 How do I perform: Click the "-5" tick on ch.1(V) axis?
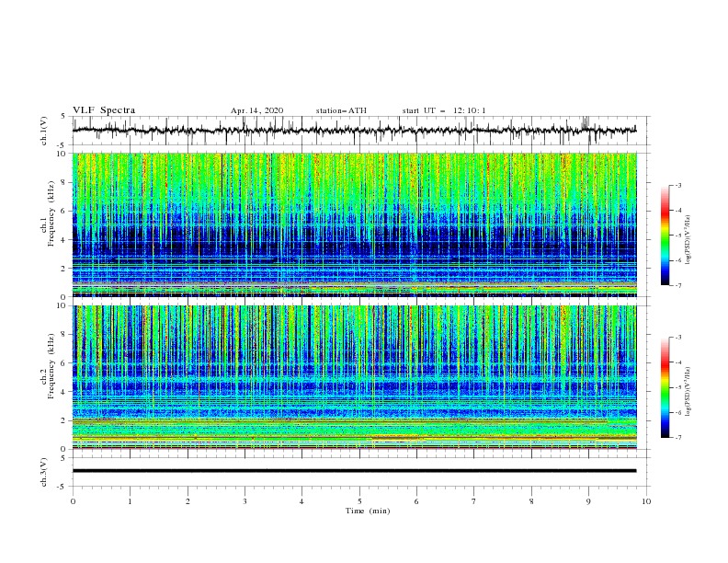[63, 145]
